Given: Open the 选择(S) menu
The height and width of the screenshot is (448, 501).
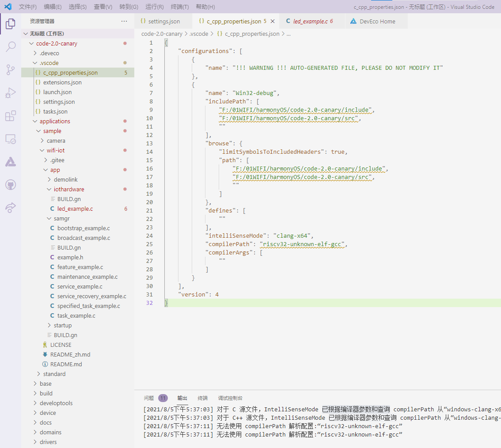Looking at the screenshot, I should click(x=78, y=7).
